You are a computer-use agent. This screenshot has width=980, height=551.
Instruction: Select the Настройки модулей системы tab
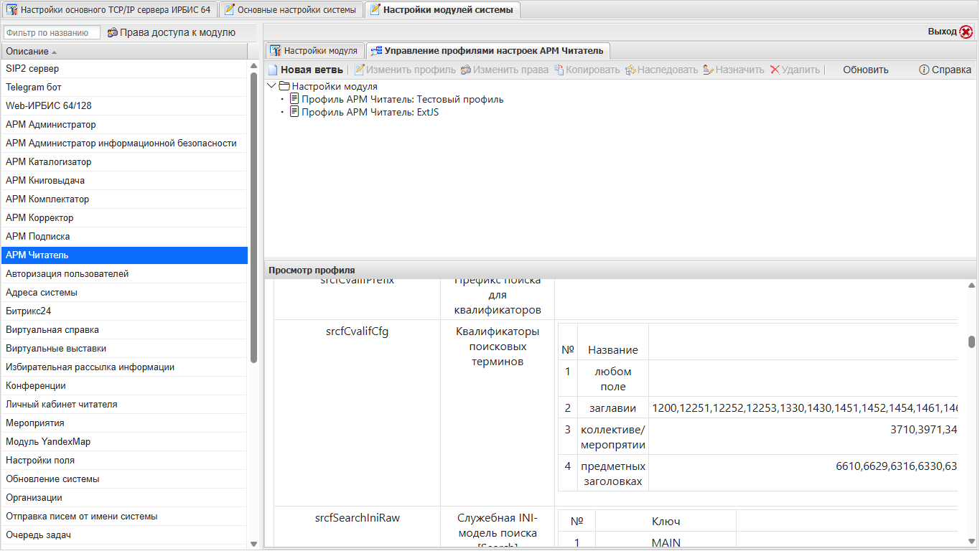(442, 10)
